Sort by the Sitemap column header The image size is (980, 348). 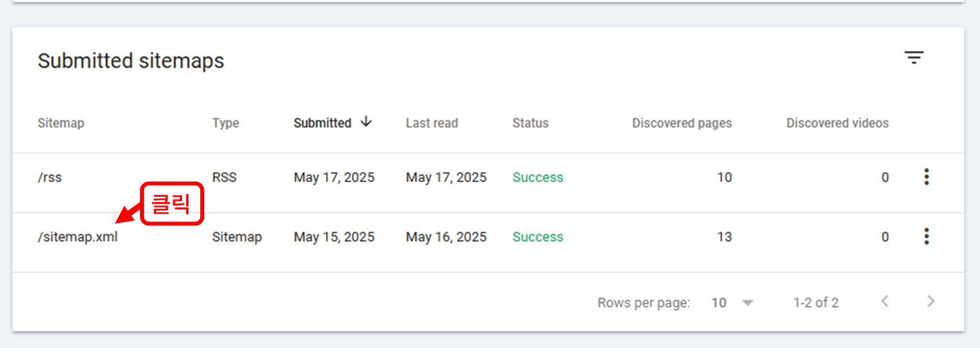coord(61,123)
